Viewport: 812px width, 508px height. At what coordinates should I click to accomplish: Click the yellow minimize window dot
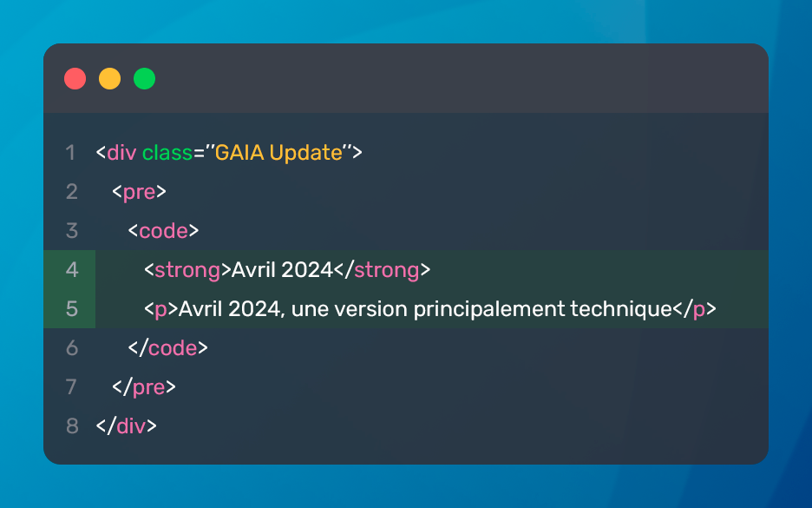click(x=110, y=79)
